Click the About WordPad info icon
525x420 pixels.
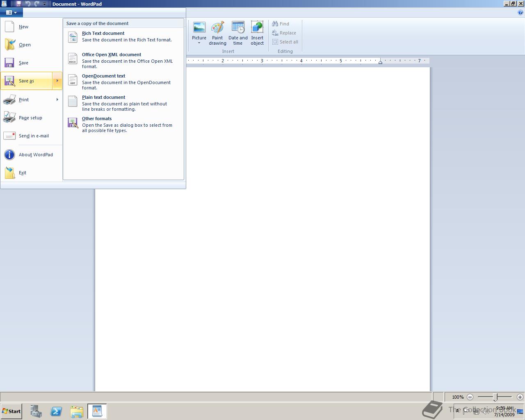point(9,155)
